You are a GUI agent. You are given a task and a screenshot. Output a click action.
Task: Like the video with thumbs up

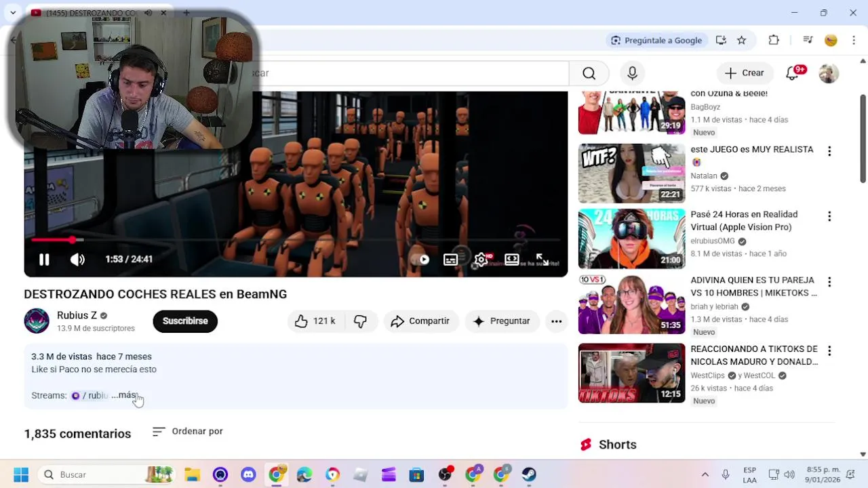[x=315, y=321]
